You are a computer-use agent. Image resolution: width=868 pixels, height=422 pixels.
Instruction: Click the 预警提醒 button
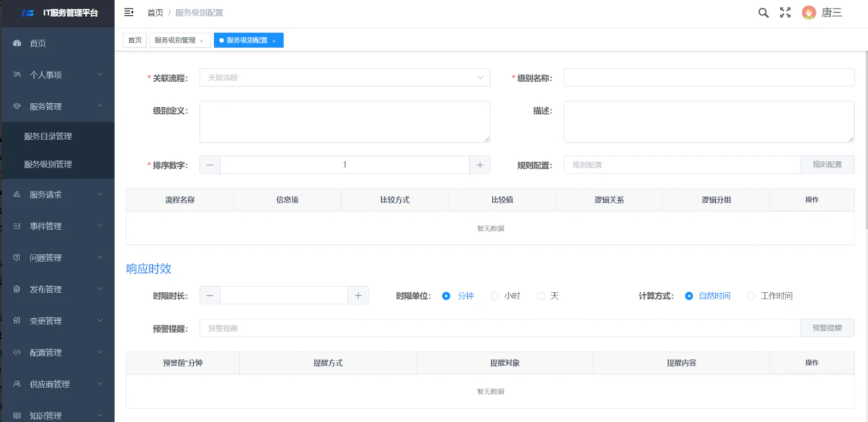click(x=827, y=328)
